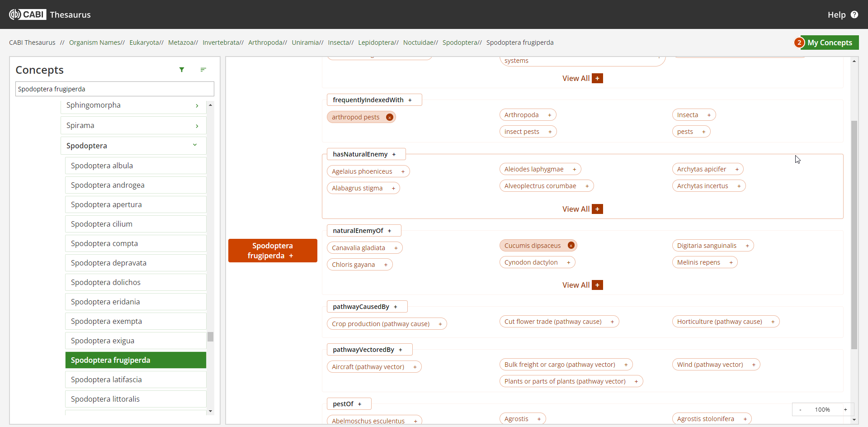Add Aleiodes laphygmae to My Concepts
Viewport: 868px width, 427px height.
[x=574, y=169]
